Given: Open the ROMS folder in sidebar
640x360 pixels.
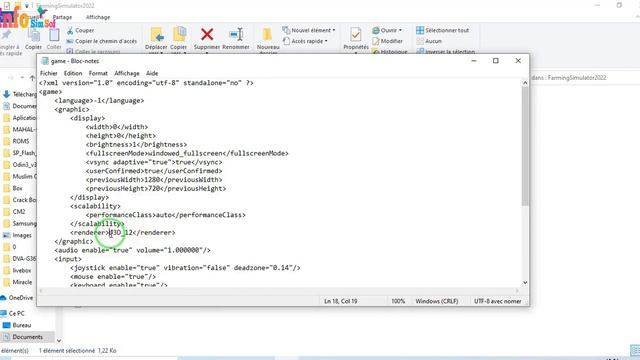Looking at the screenshot, I should (16, 141).
